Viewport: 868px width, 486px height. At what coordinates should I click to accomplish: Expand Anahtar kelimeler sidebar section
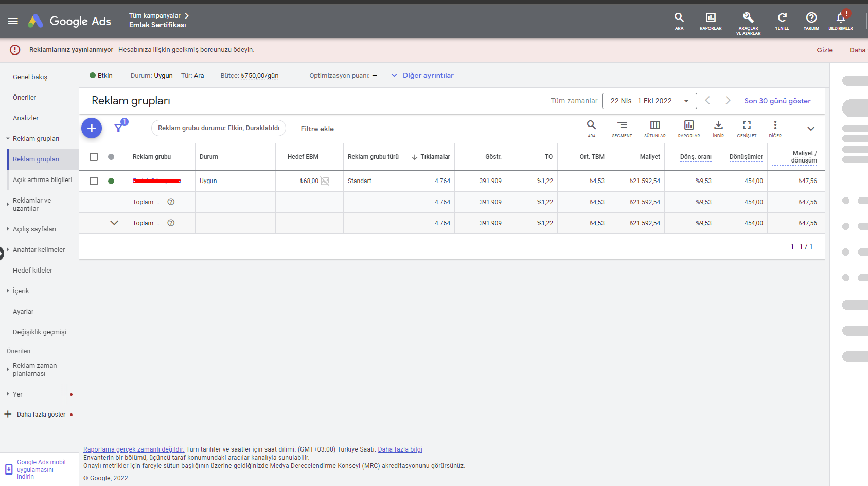[x=8, y=249]
